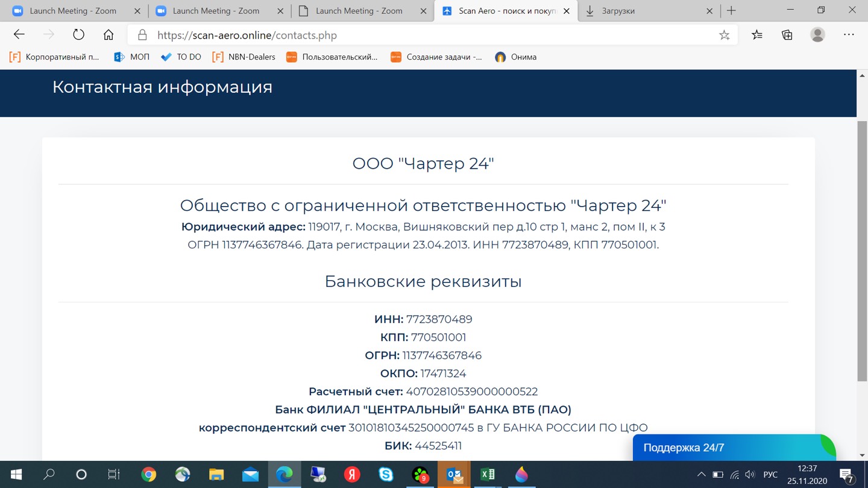Open Task View in taskbar
868x488 pixels.
(114, 475)
